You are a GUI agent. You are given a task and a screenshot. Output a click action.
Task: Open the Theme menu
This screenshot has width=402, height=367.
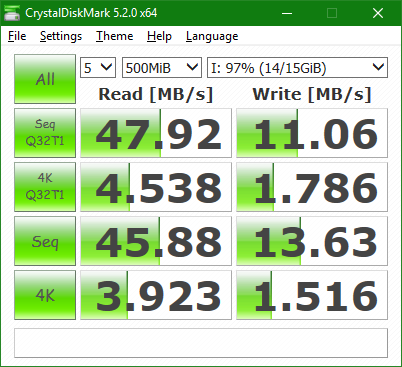(115, 36)
